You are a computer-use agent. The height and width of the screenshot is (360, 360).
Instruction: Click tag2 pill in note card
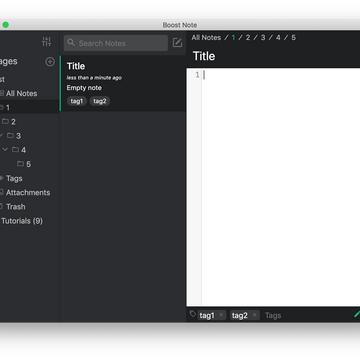click(x=100, y=101)
